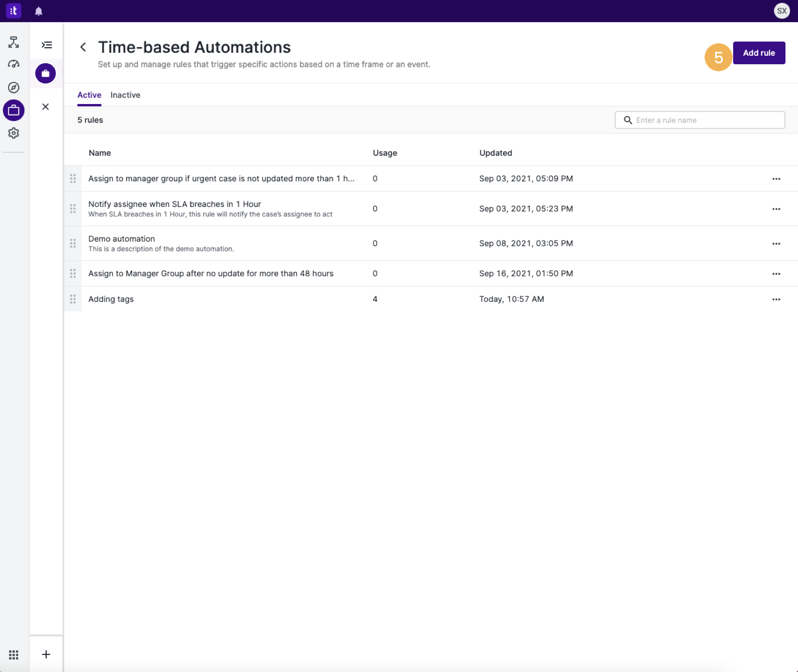798x672 pixels.
Task: Click the Usage column header
Action: [385, 153]
